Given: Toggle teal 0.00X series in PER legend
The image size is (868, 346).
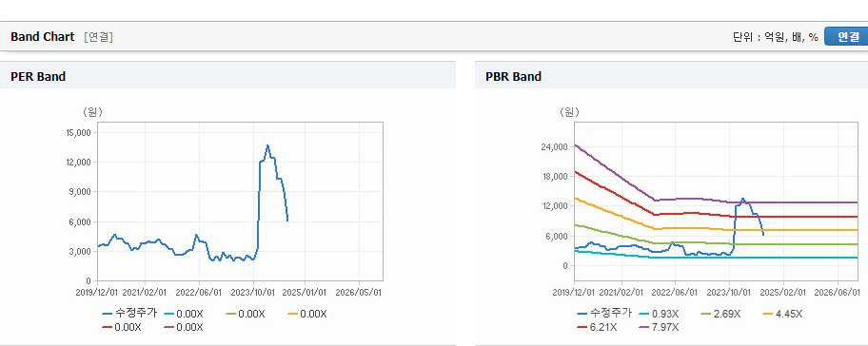Looking at the screenshot, I should (184, 314).
